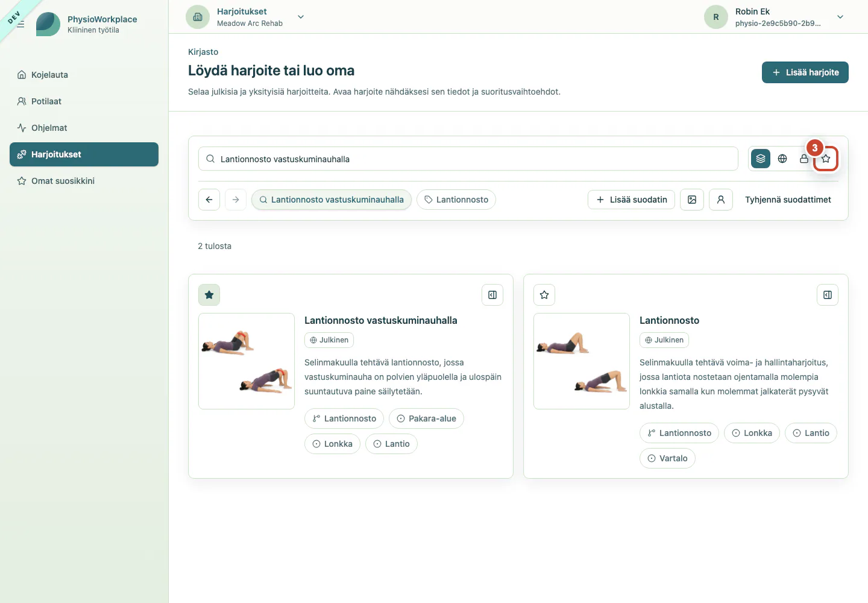This screenshot has width=868, height=603.
Task: Go to Potilaat in the sidebar
Action: coord(84,101)
